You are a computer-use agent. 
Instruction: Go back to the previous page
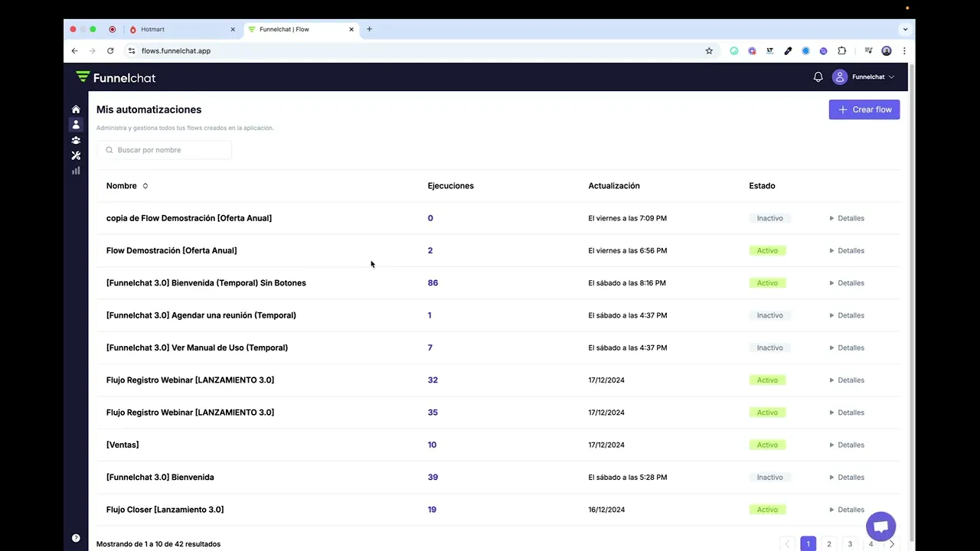point(74,51)
